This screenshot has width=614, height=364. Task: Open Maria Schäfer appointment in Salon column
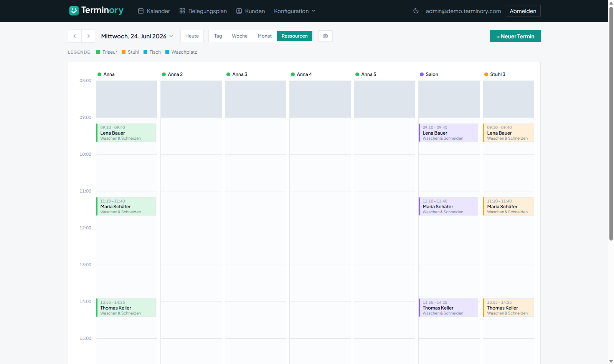(448, 206)
